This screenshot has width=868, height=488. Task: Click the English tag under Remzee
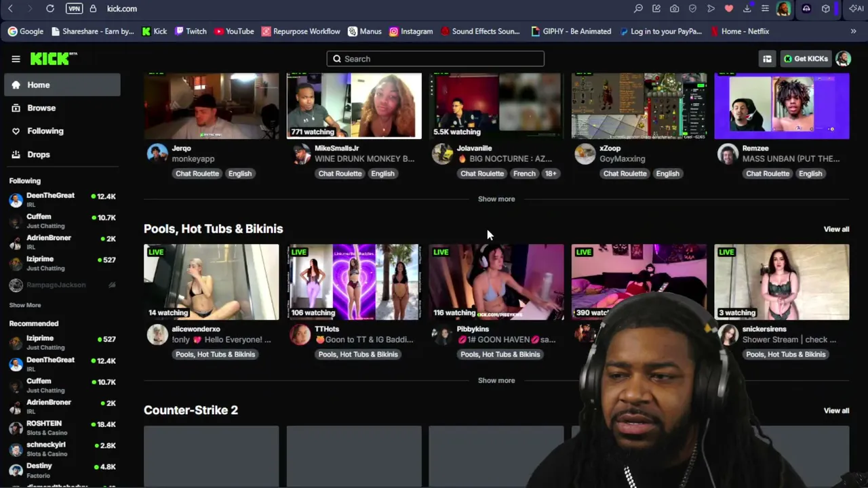(810, 174)
